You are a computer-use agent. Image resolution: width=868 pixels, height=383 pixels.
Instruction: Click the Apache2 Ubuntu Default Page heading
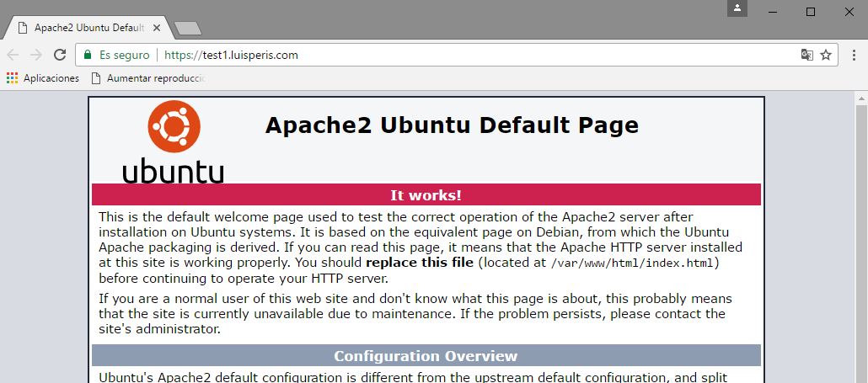[452, 125]
